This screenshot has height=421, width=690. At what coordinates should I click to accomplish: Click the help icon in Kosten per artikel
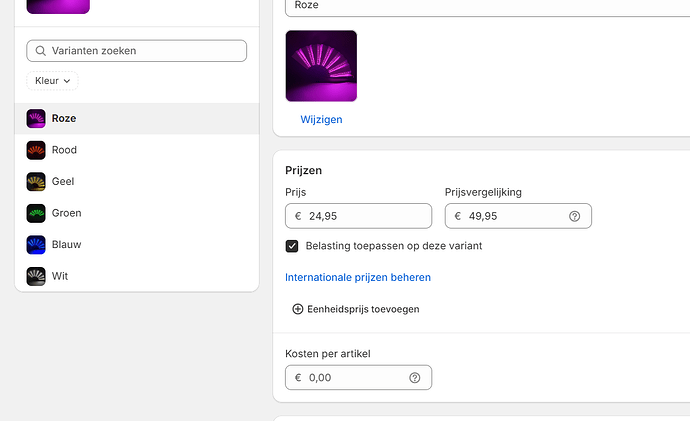pyautogui.click(x=414, y=378)
